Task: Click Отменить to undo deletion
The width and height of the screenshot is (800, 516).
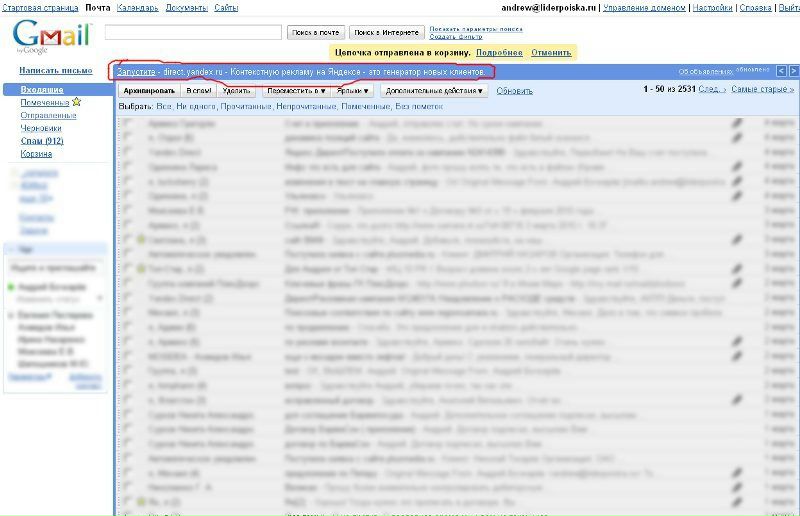Action: click(551, 53)
